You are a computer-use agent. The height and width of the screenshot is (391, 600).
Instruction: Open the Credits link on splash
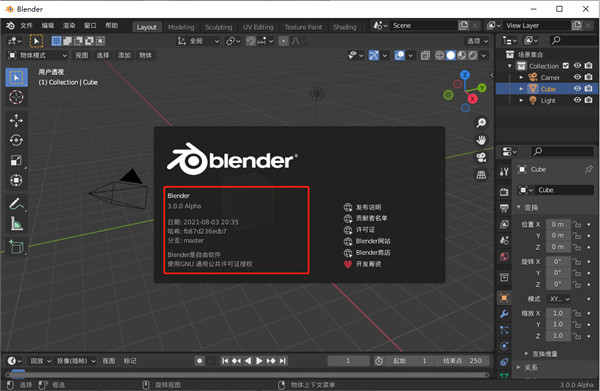[x=365, y=218]
